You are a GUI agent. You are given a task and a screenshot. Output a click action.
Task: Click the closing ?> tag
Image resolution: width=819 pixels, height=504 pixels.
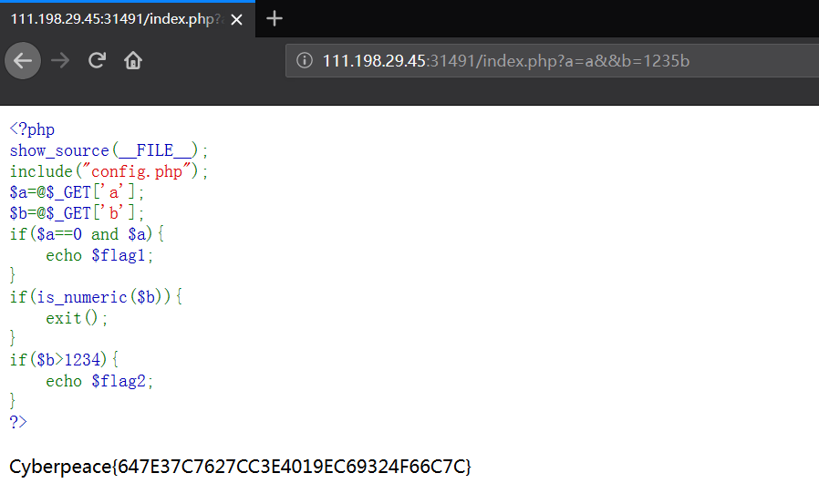18,422
